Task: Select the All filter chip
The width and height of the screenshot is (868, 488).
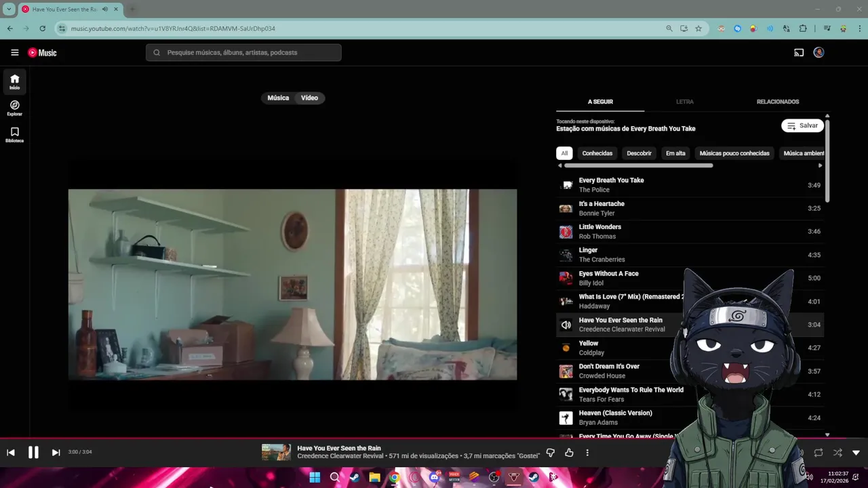Action: point(564,153)
